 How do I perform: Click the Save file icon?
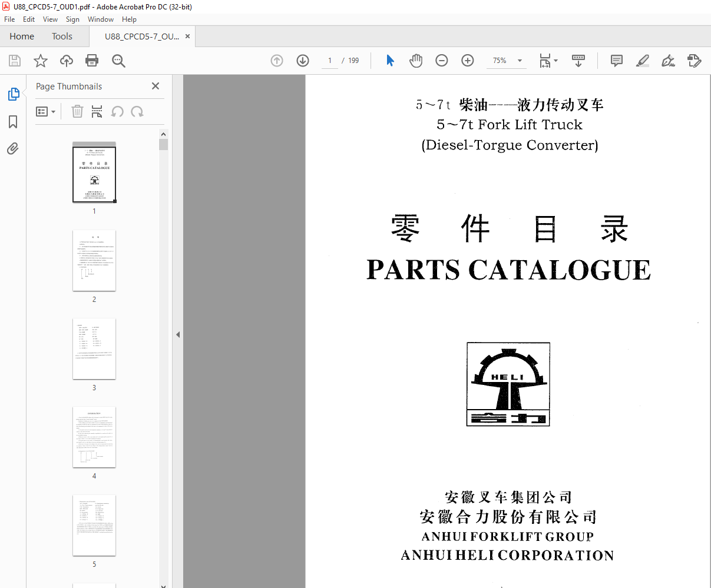(15, 61)
